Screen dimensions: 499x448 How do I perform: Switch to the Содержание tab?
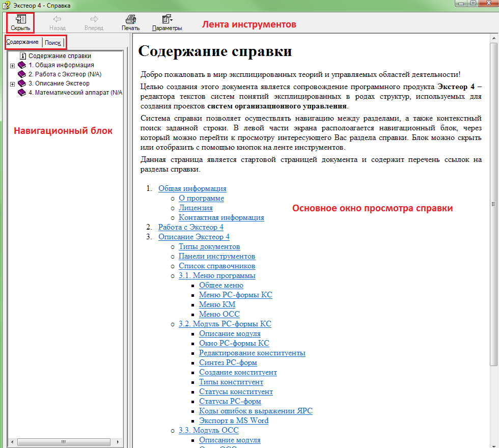click(22, 42)
